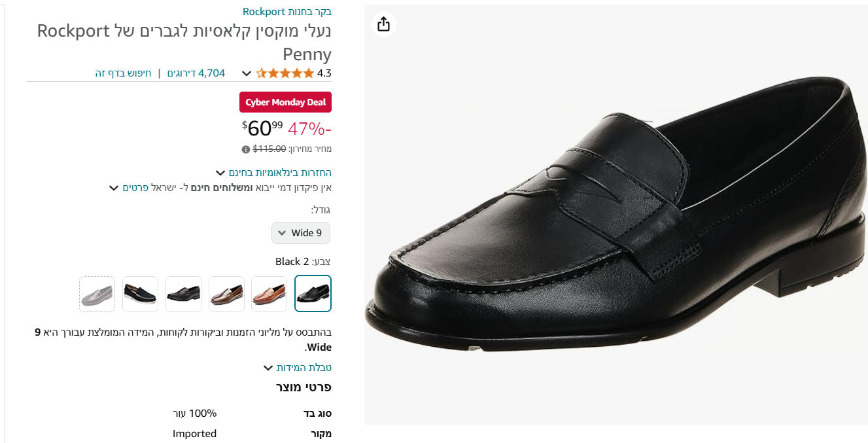
Task: Open the rating breakdown chevron beside the stars
Action: 247,73
